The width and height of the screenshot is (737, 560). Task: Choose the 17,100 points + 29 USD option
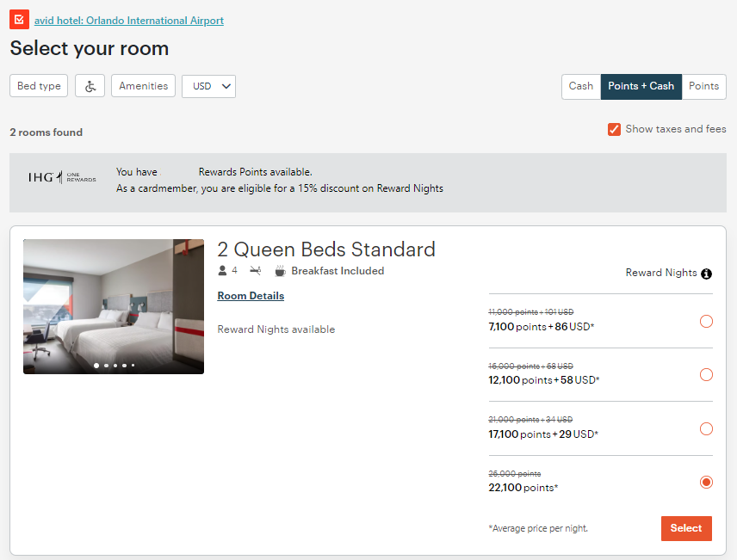pyautogui.click(x=706, y=428)
